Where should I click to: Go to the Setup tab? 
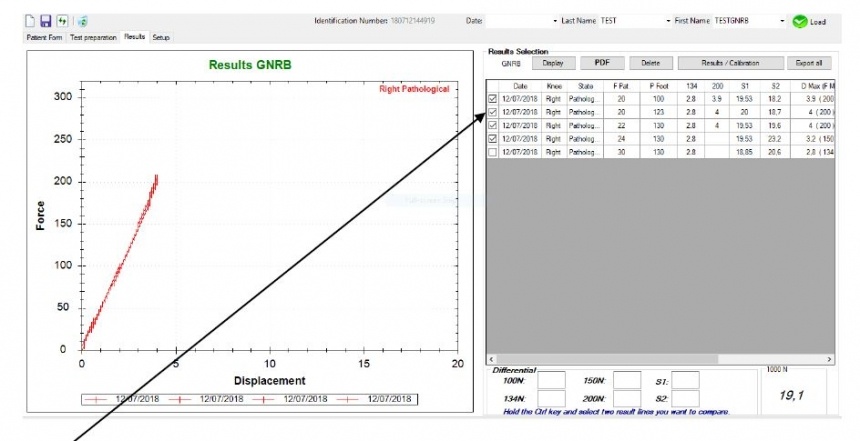(161, 37)
